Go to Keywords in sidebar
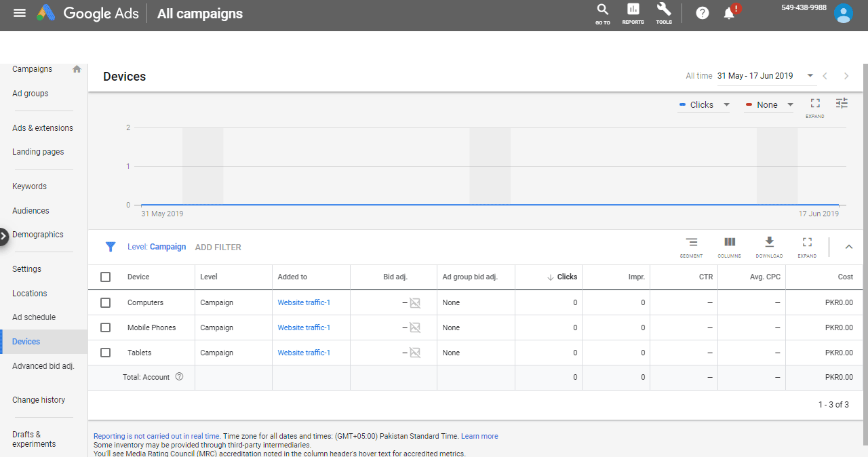 [29, 186]
